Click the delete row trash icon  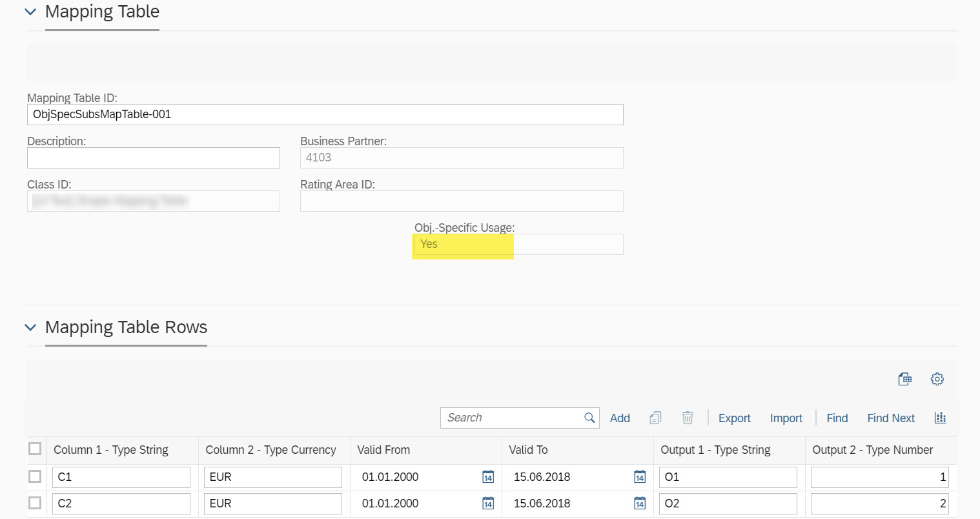(x=688, y=418)
